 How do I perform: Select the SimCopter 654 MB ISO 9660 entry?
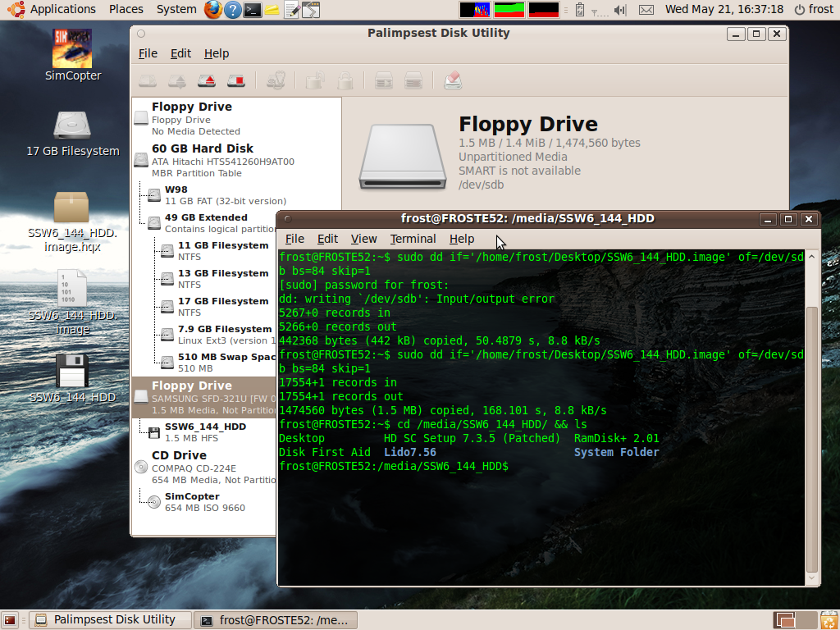(204, 502)
